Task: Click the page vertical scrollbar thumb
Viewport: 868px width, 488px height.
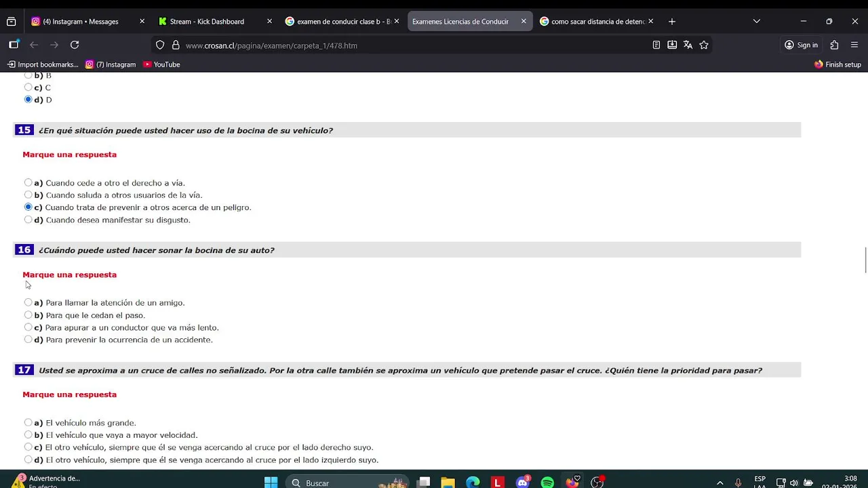Action: pos(865,261)
